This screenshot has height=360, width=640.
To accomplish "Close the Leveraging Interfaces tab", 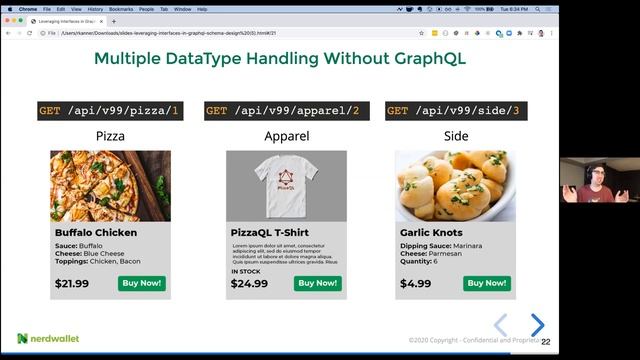I will (101, 21).
